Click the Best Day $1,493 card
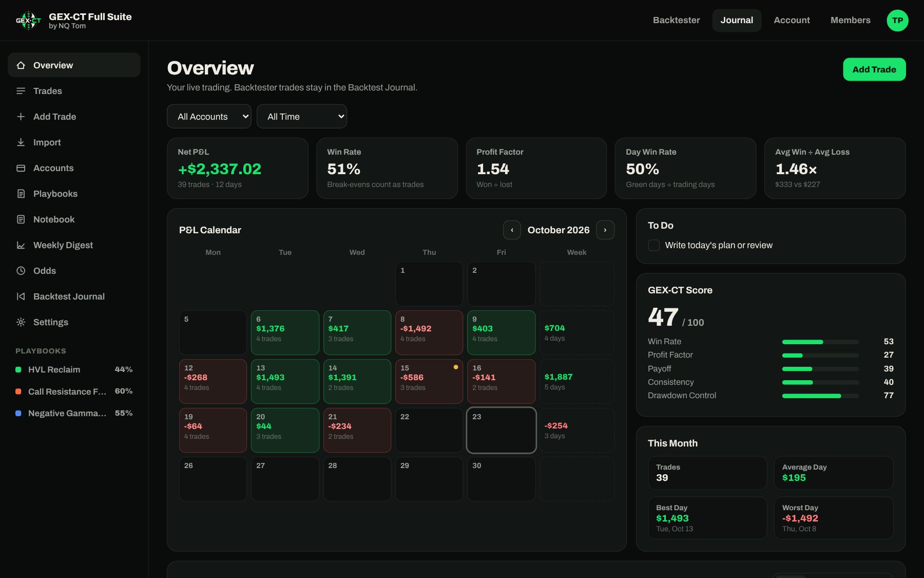The image size is (924, 578). point(707,518)
